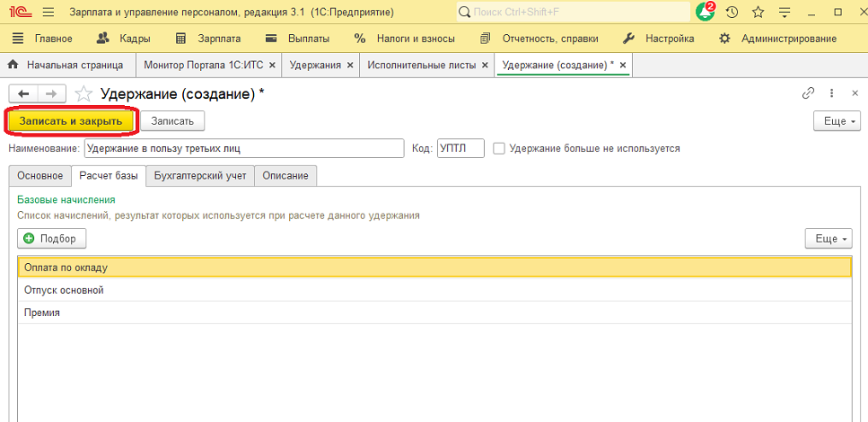Go forward with the right arrow
The width and height of the screenshot is (868, 422).
(51, 93)
